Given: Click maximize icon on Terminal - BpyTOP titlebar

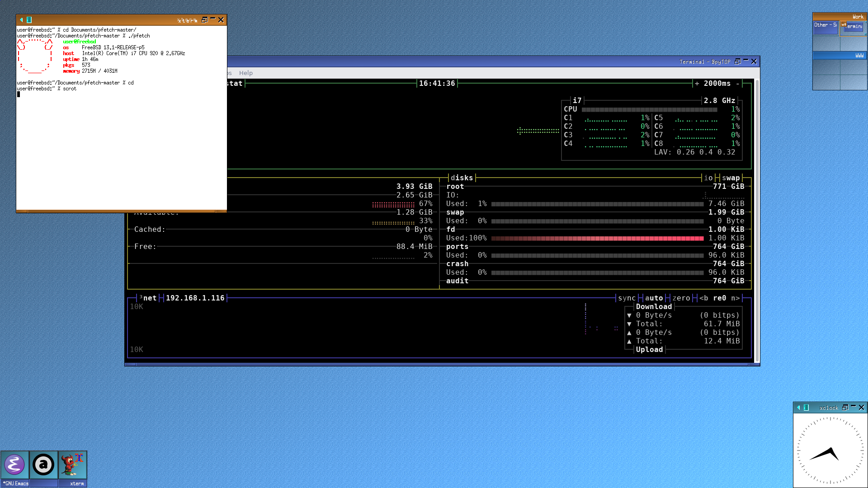Looking at the screenshot, I should tap(737, 61).
